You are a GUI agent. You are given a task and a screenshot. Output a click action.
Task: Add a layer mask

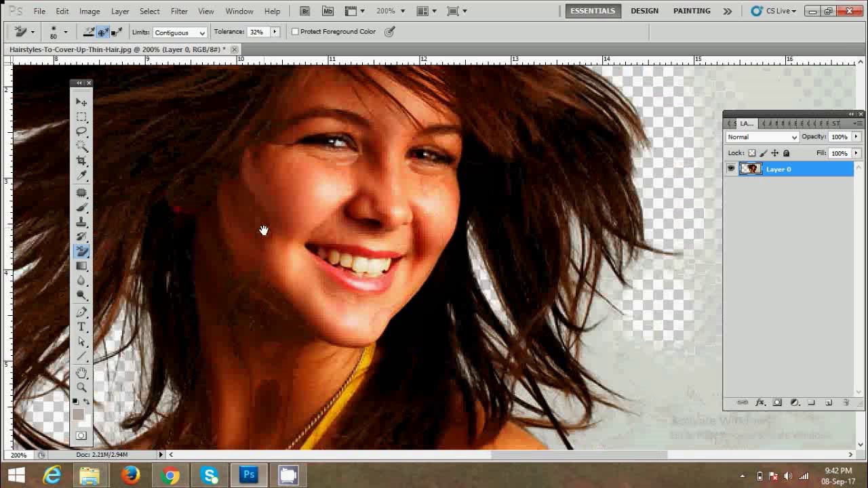777,403
